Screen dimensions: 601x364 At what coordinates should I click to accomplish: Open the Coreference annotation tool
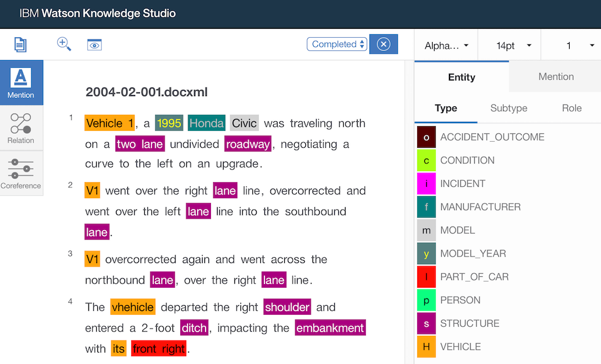pos(21,172)
